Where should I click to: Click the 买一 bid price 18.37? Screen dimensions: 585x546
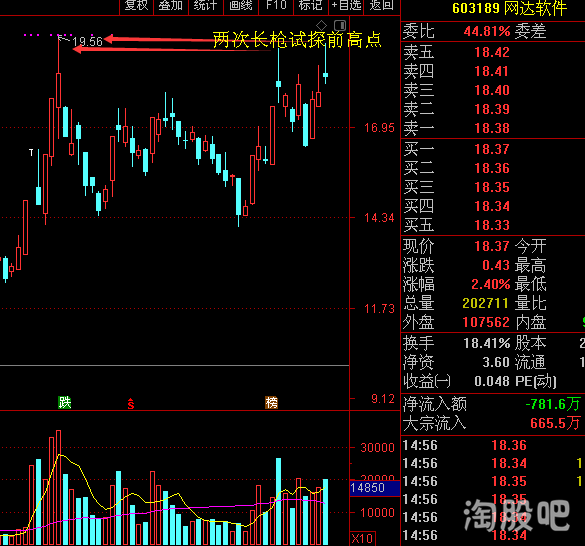point(492,149)
